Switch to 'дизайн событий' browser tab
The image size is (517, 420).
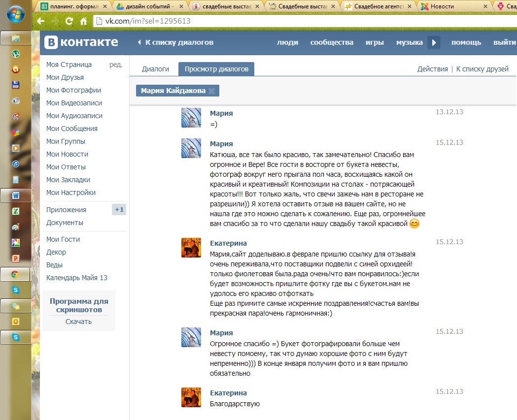(x=150, y=6)
